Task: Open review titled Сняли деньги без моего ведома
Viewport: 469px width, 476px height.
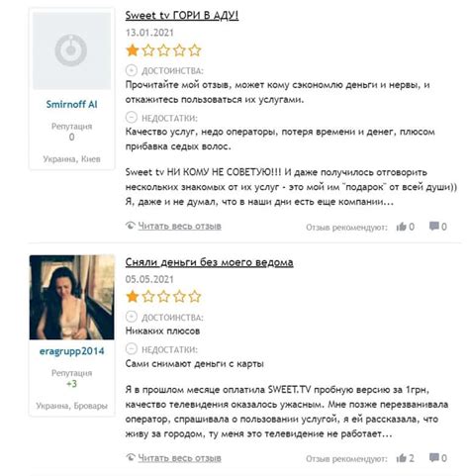Action: coord(209,262)
